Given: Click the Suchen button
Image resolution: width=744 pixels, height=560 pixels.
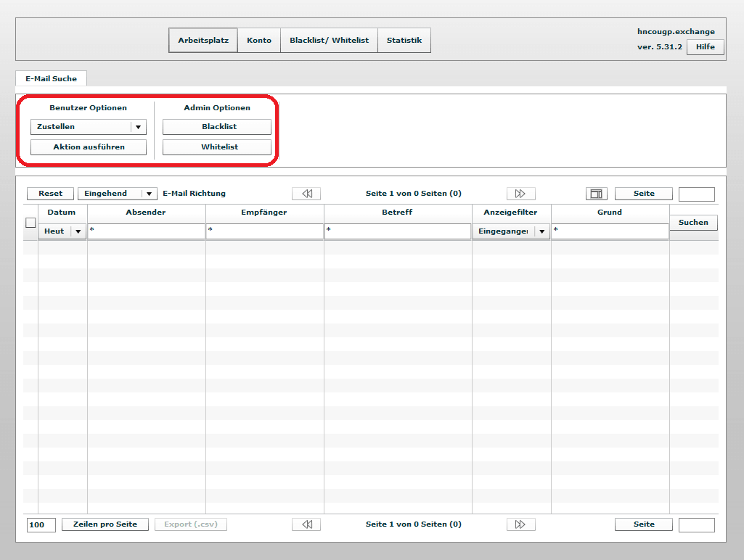Looking at the screenshot, I should point(693,223).
